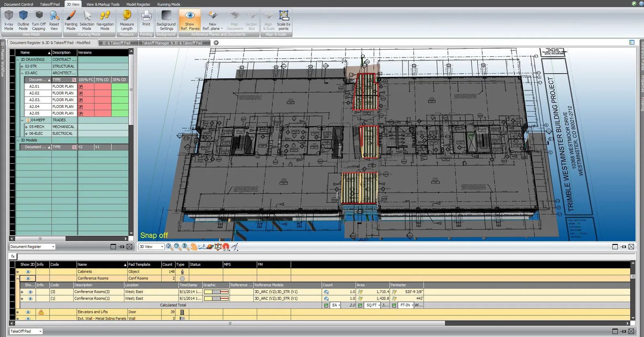
Task: Add a new workspace tab with plus icon
Action: [216, 43]
